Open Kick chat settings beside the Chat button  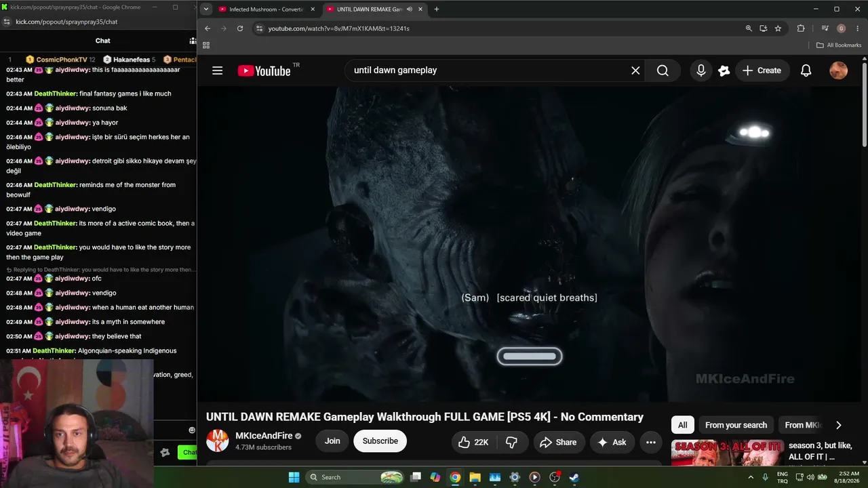tap(165, 452)
